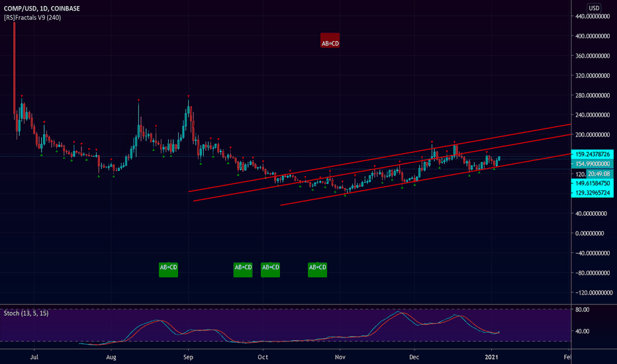Click the 149.61584750 price label
This screenshot has height=364, width=617.
coord(593,183)
